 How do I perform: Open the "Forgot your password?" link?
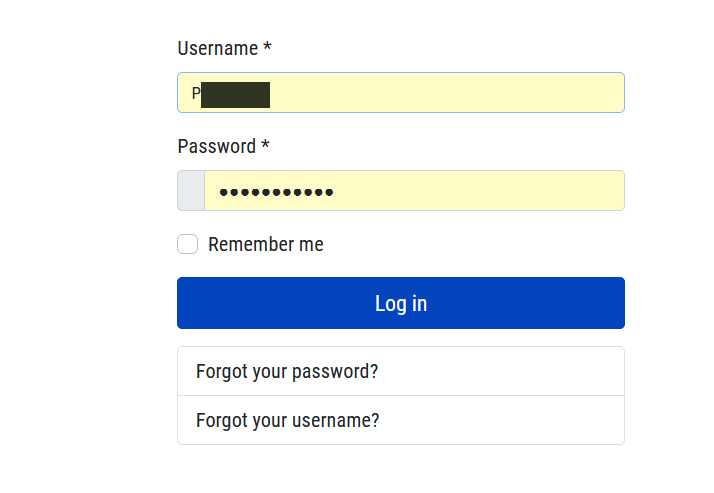287,372
